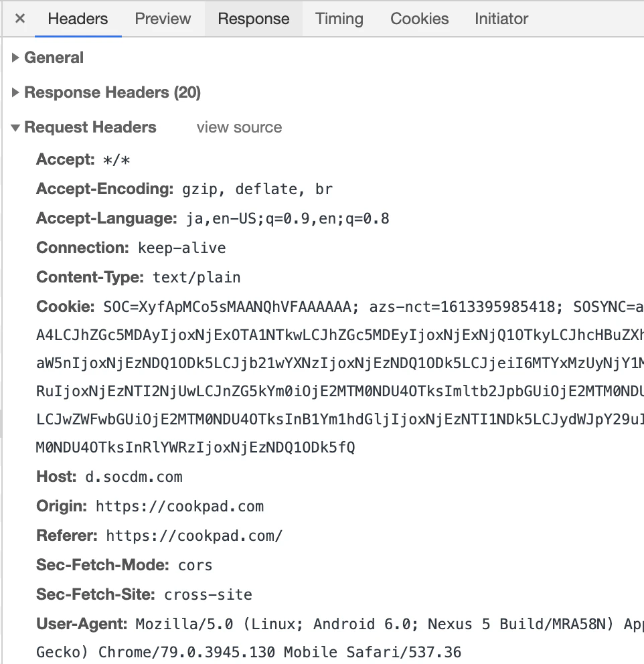
Task: Select the Host value d.socdm.com
Action: tap(134, 477)
